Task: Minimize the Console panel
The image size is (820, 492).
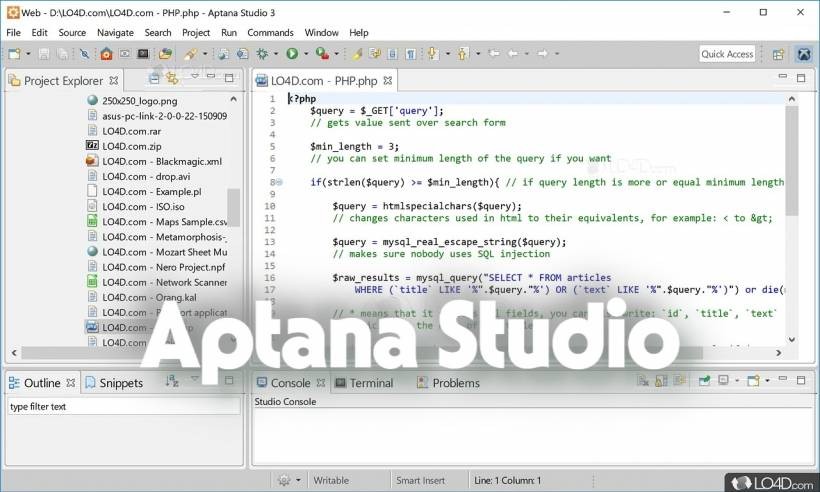Action: 782,379
